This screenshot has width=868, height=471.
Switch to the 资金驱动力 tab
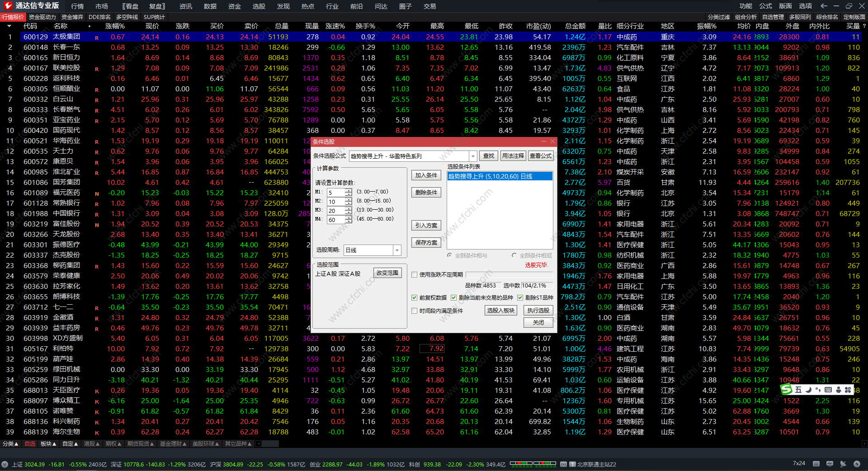coord(42,17)
